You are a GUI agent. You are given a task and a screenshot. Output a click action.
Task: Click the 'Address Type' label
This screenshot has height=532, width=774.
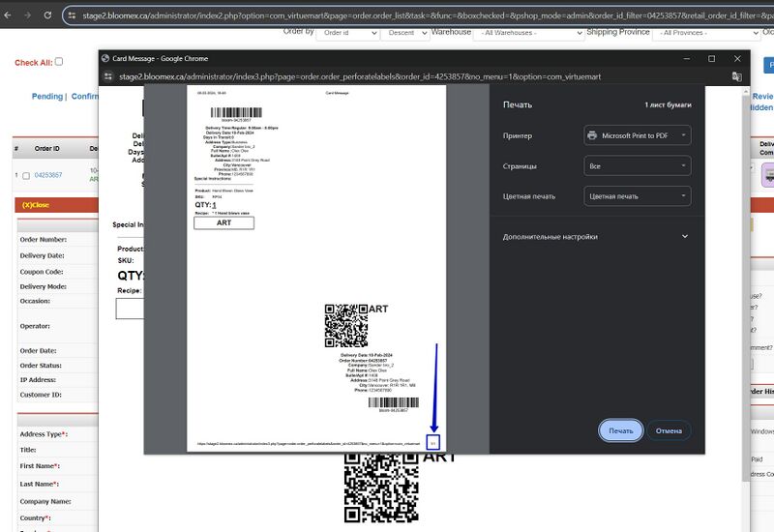pyautogui.click(x=44, y=434)
